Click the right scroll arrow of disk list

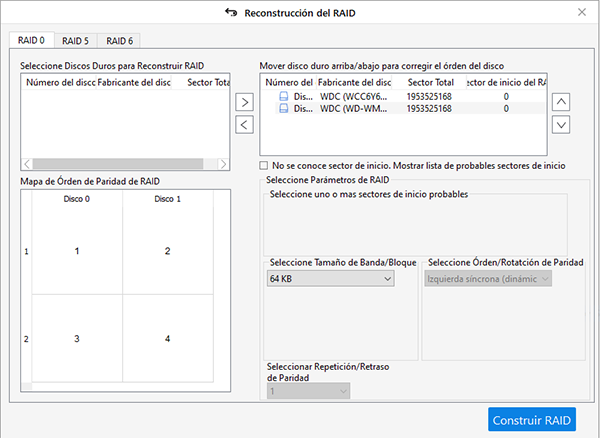coord(223,164)
